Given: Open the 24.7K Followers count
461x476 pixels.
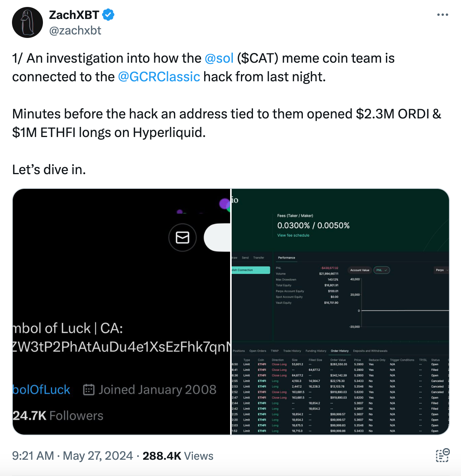Looking at the screenshot, I should 58,416.
